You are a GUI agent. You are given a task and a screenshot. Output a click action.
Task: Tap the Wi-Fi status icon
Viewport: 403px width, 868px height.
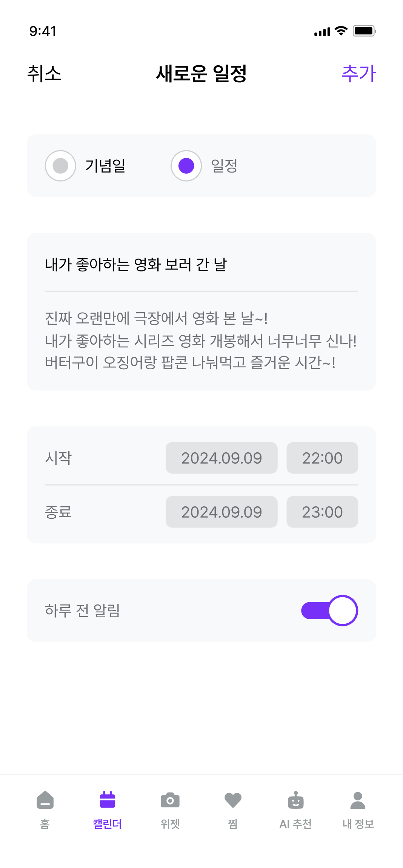click(x=341, y=31)
